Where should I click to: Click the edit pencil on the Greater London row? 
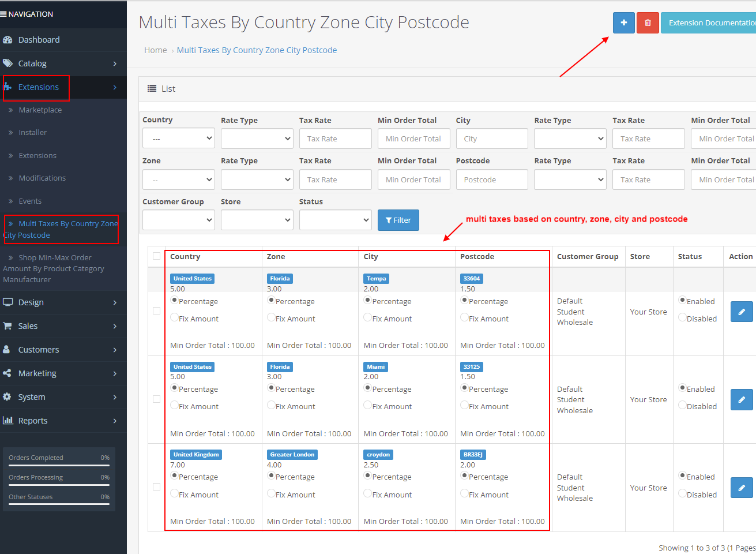pyautogui.click(x=742, y=488)
